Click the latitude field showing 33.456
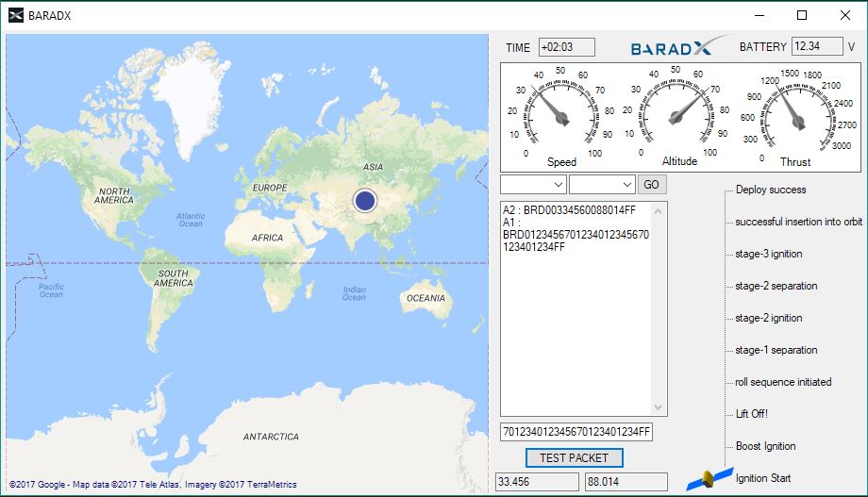Image resolution: width=868 pixels, height=497 pixels. (537, 482)
